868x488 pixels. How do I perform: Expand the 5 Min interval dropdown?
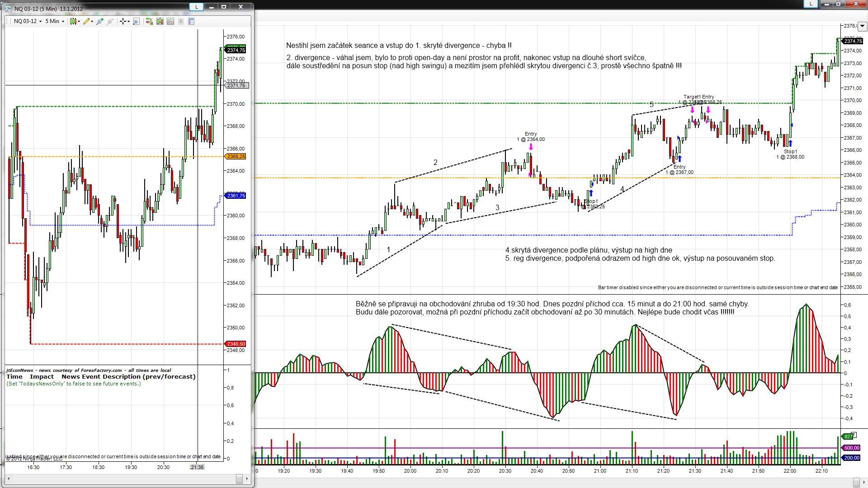click(x=55, y=21)
